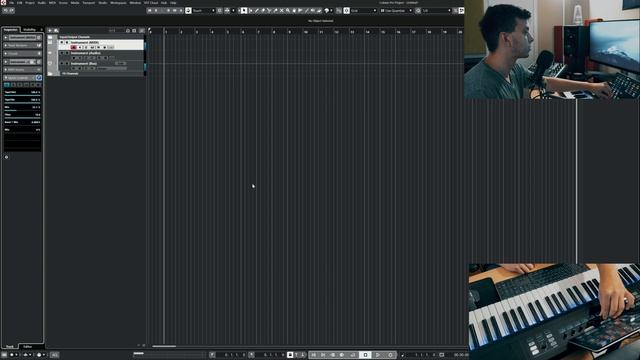Click the Play button in transport bar
640x360 pixels.
click(378, 355)
